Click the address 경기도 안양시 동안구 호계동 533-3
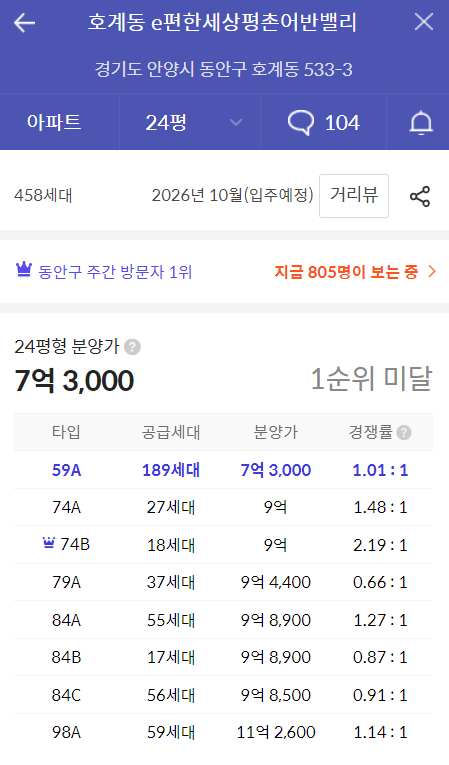 tap(224, 70)
